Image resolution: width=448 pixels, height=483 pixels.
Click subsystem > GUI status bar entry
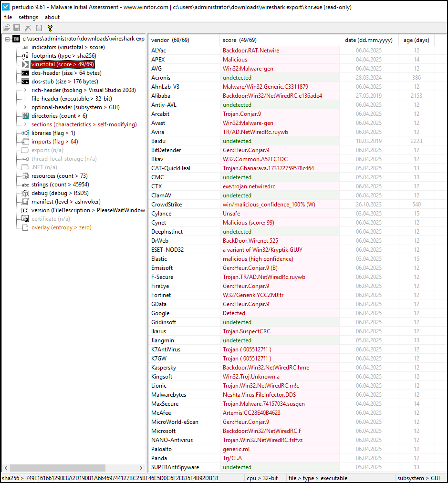pos(418,478)
